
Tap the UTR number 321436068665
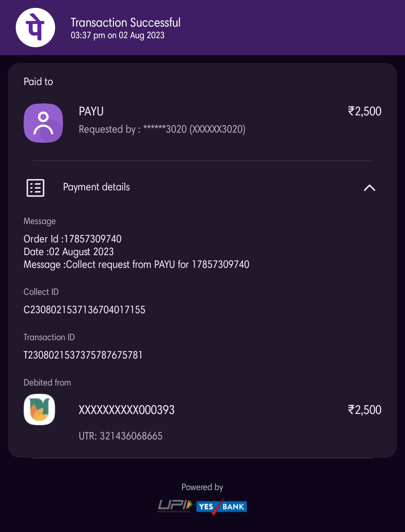120,436
